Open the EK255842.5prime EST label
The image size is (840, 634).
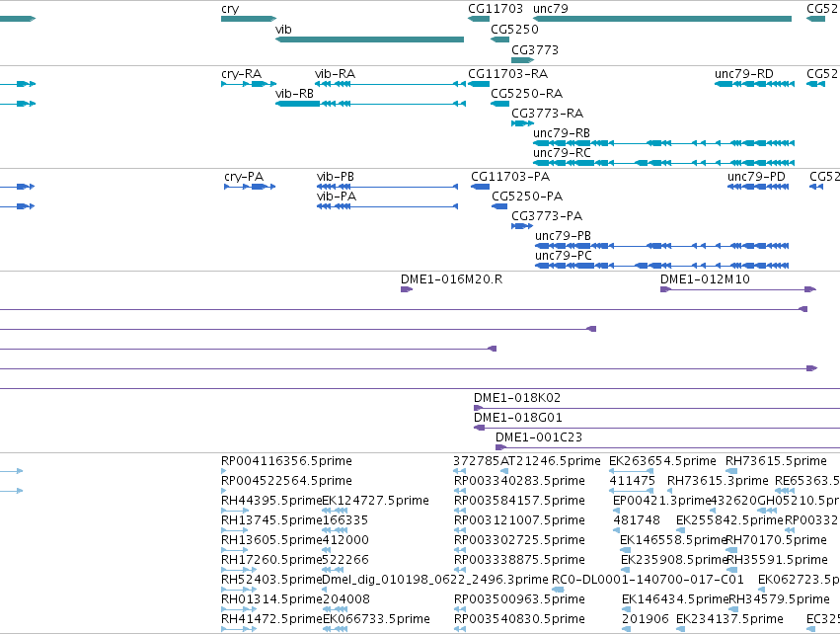pos(729,520)
